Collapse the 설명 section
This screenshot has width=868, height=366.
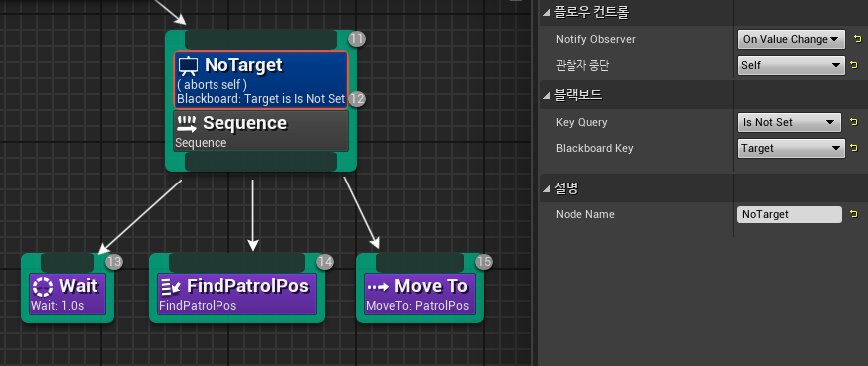(x=547, y=188)
